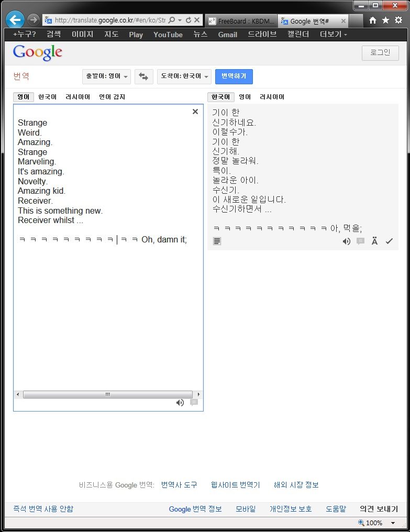Image resolution: width=410 pixels, height=532 pixels.
Task: Open 번역사 도구 link
Action: click(x=179, y=485)
